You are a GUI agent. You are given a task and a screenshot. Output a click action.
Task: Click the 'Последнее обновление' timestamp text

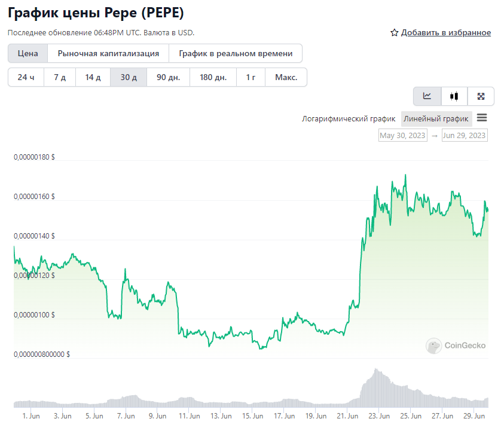101,33
